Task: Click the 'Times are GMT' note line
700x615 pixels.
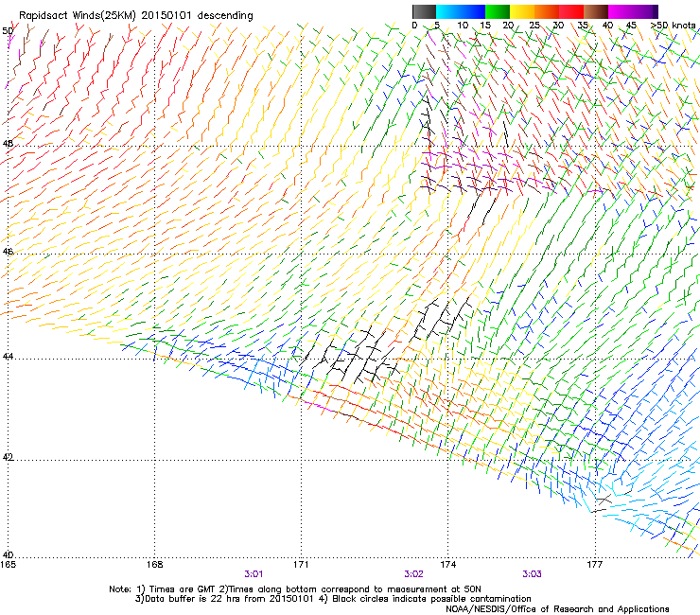Action: (x=294, y=589)
